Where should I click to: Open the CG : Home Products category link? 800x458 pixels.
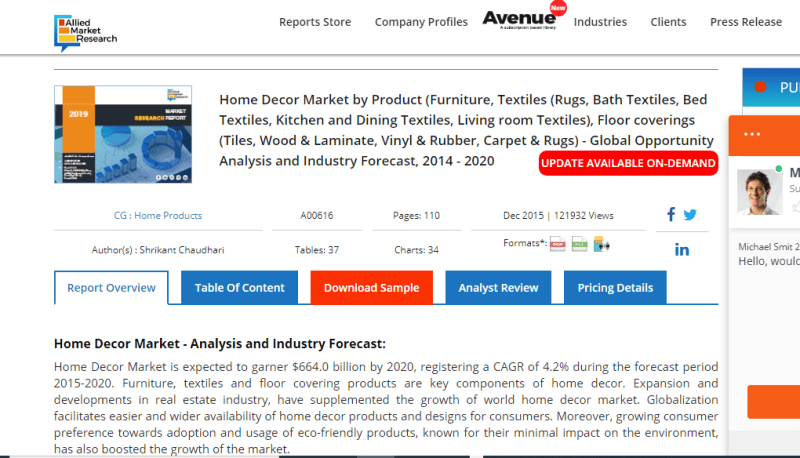tap(158, 215)
